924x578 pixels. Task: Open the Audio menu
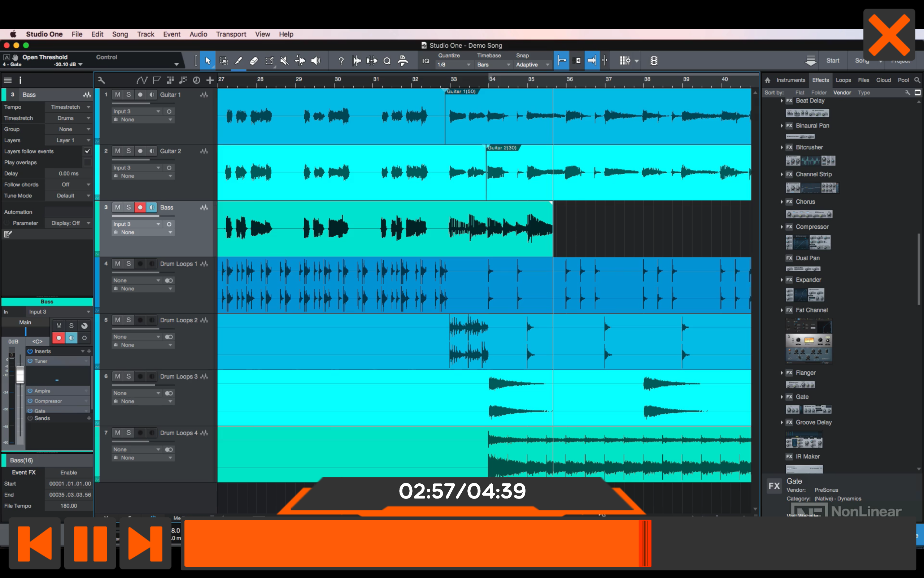[x=198, y=34]
